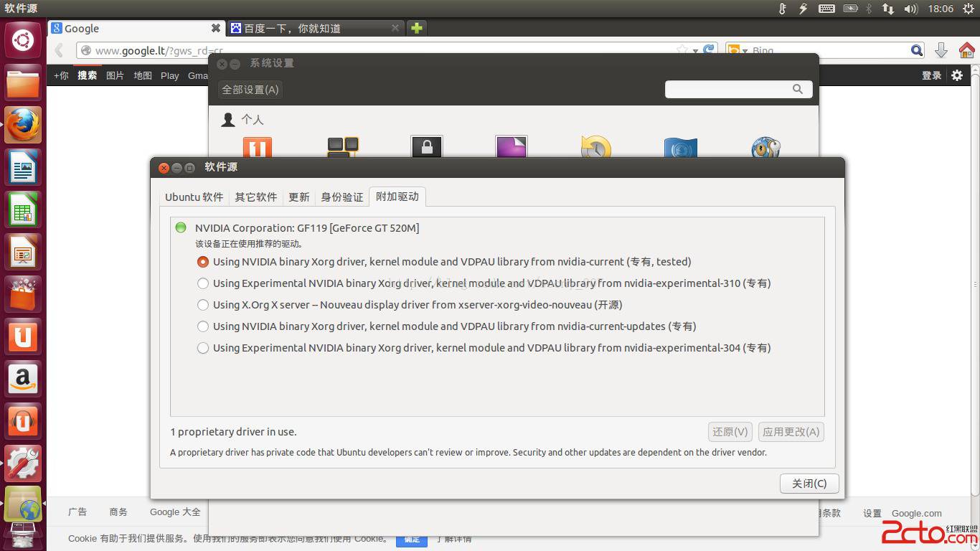Open Ubuntu One from the launcher
980x551 pixels.
[23, 337]
